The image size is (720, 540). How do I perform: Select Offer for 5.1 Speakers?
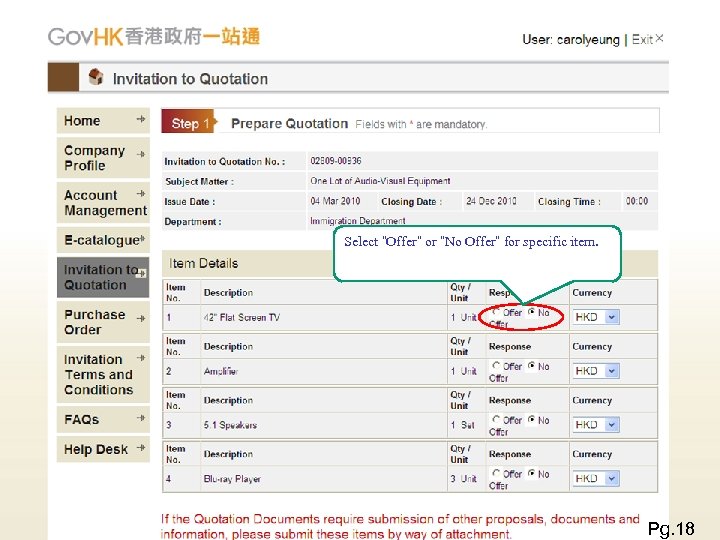coord(496,419)
